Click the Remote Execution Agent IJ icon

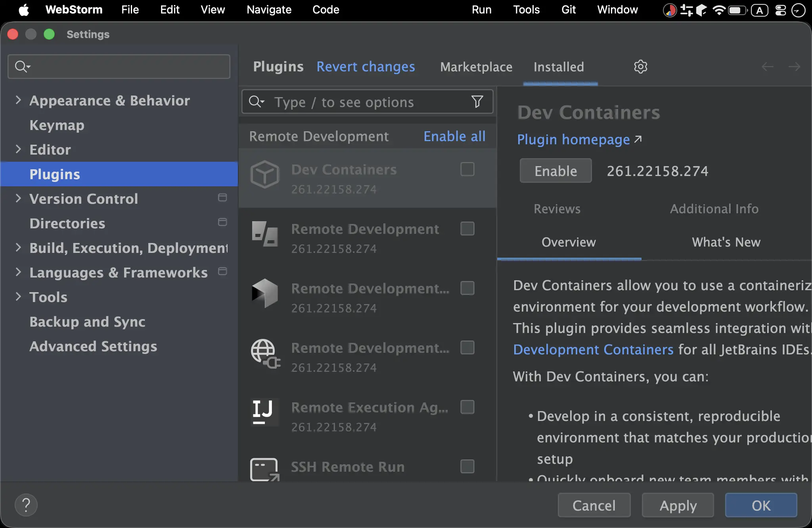click(x=265, y=412)
